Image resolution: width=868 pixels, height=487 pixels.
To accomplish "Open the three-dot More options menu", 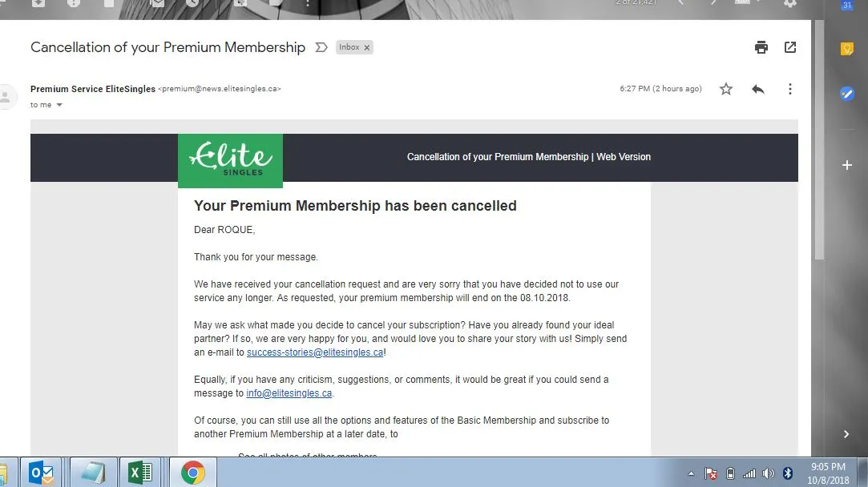I will coord(790,89).
